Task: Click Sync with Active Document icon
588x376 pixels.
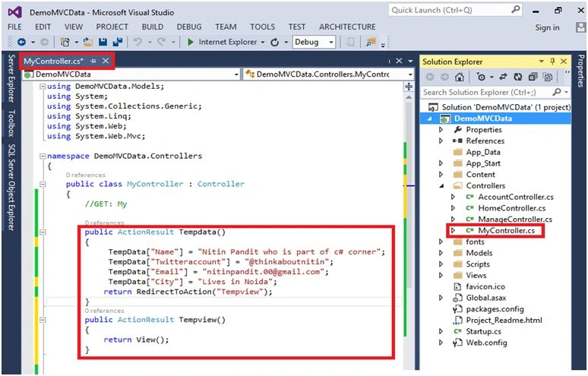Action: coord(503,77)
